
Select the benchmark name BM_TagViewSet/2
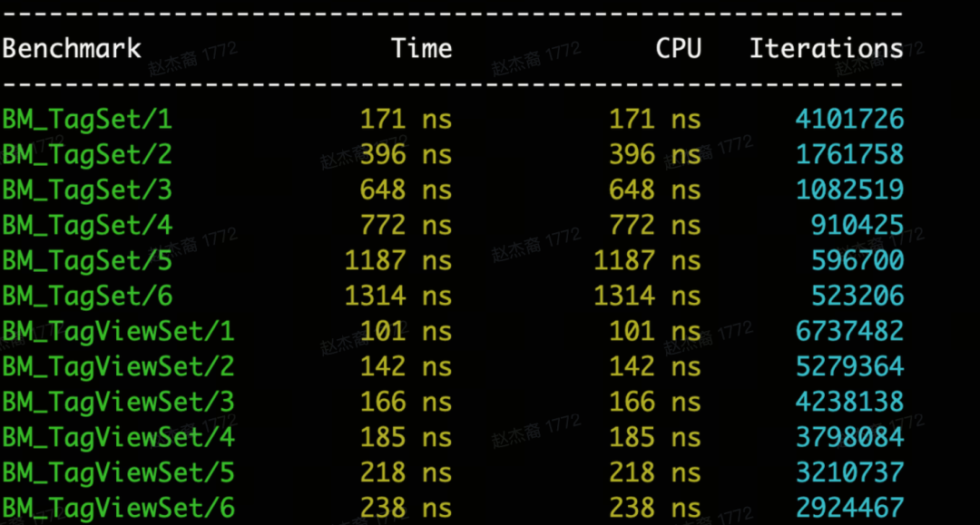tap(118, 366)
